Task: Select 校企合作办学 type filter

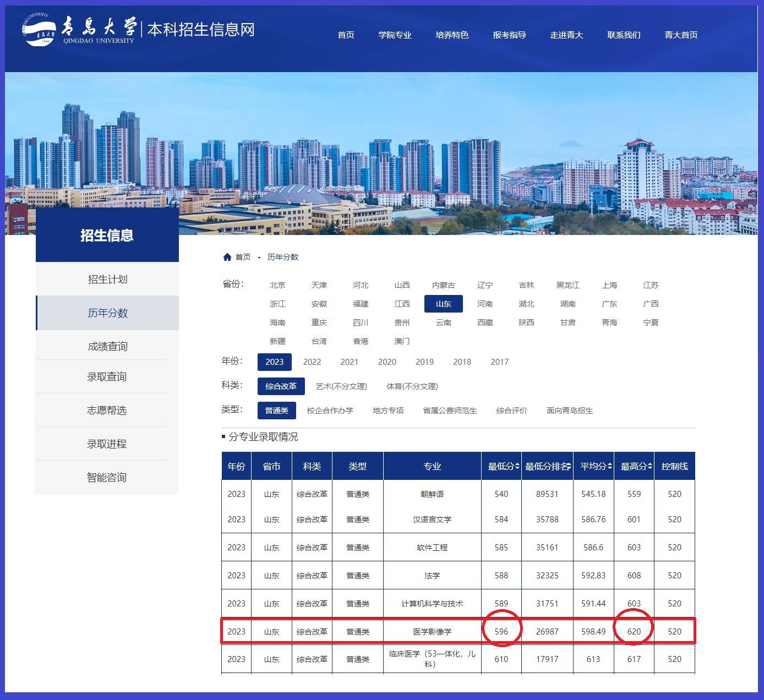Action: click(330, 411)
